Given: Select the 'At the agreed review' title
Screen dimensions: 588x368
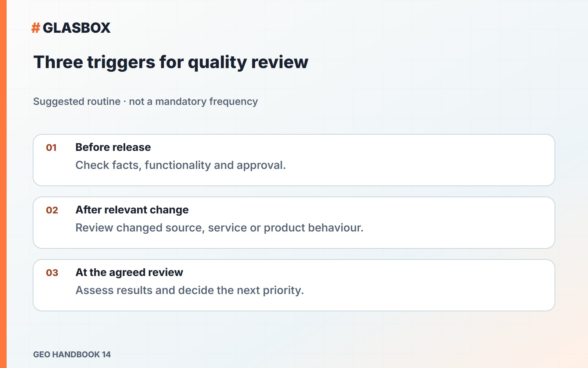Looking at the screenshot, I should click(x=129, y=272).
